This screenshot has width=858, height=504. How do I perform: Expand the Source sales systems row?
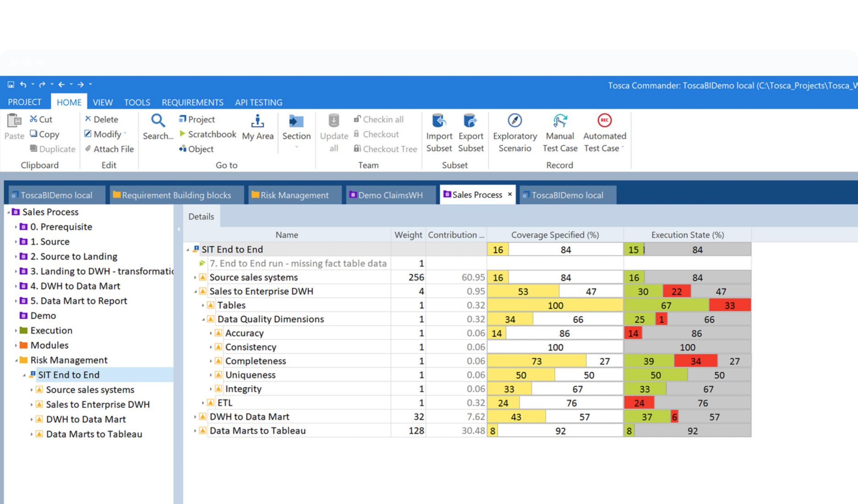(195, 278)
